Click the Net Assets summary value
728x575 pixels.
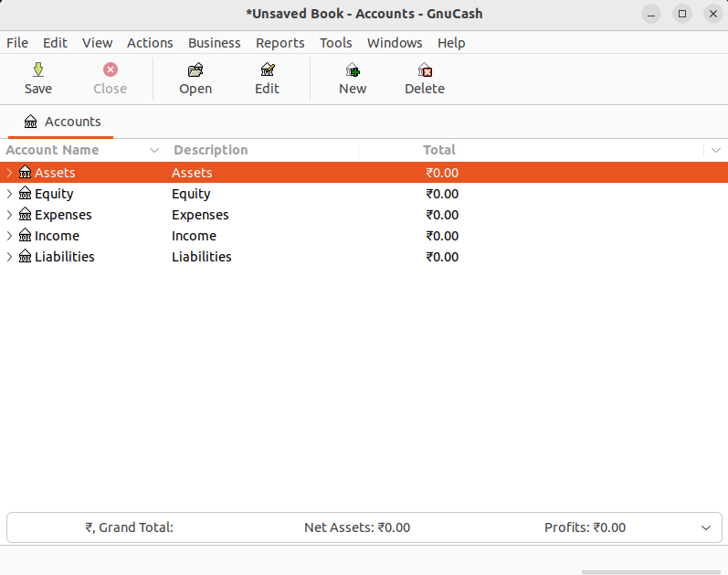pyautogui.click(x=357, y=527)
